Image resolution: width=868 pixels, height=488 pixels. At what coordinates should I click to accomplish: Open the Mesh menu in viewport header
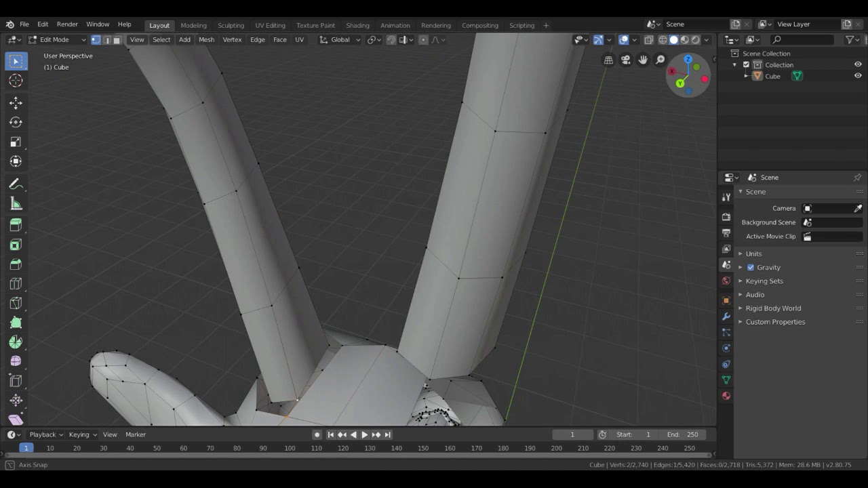206,39
